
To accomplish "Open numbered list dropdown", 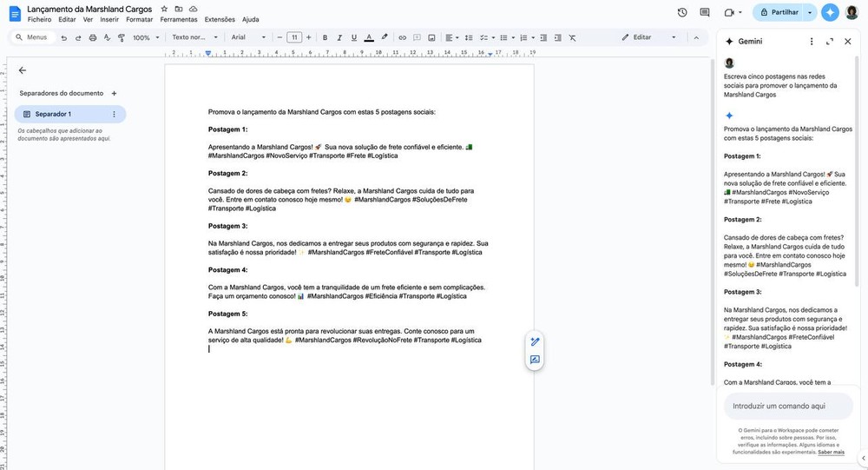I will click(527, 37).
